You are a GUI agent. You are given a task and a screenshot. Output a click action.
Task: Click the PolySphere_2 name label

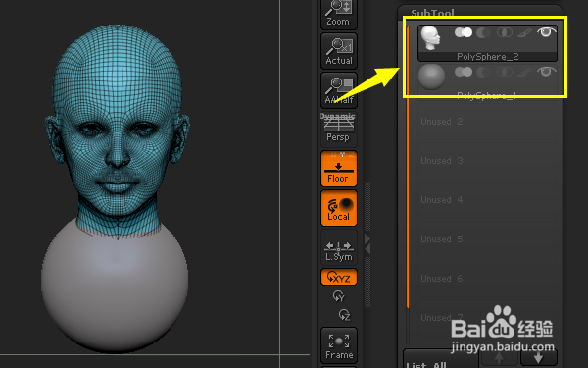487,56
